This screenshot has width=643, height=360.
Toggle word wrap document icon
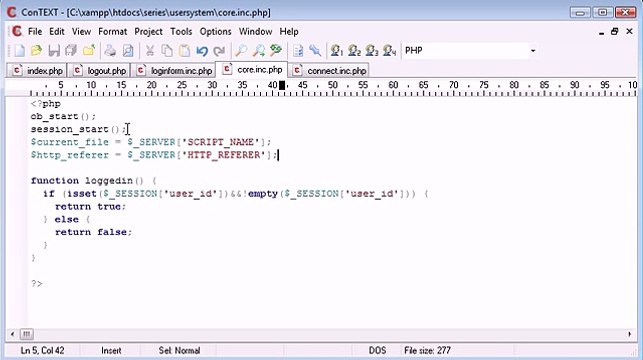click(x=298, y=51)
